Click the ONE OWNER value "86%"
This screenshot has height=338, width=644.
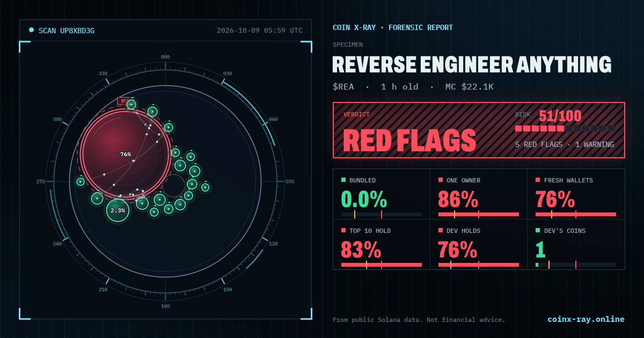pos(458,200)
